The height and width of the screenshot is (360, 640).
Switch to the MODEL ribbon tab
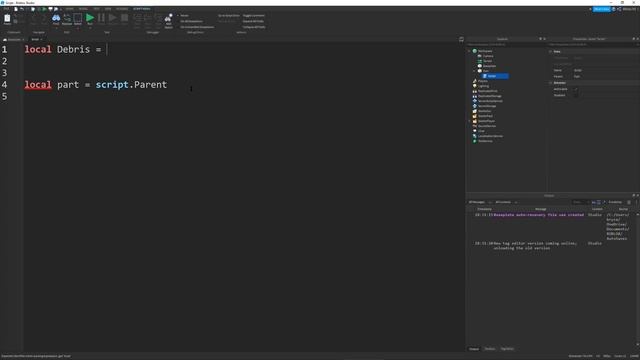coord(83,9)
